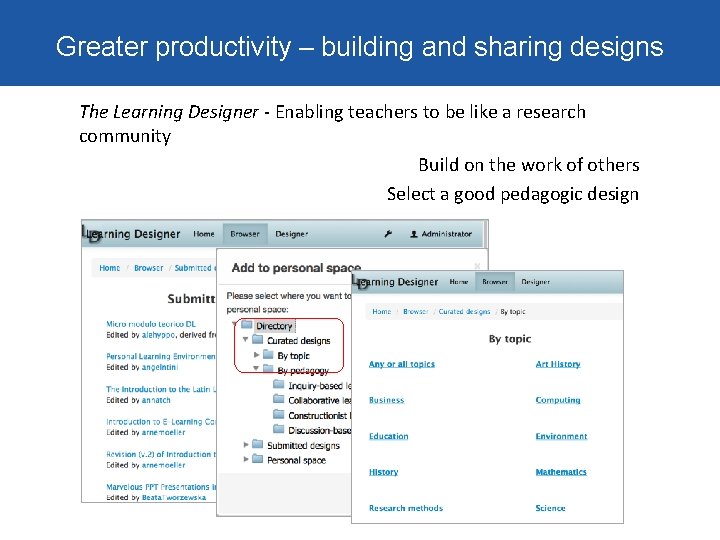Viewport: 720px width, 540px height.
Task: Select By pedagogy tree label
Action: pos(303,370)
